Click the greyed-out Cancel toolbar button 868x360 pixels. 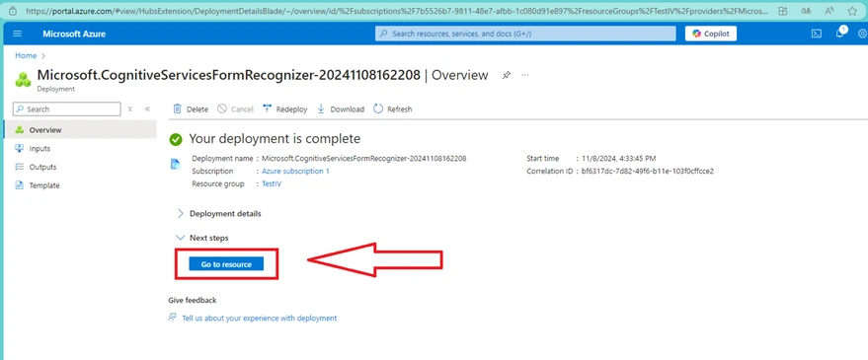point(235,108)
